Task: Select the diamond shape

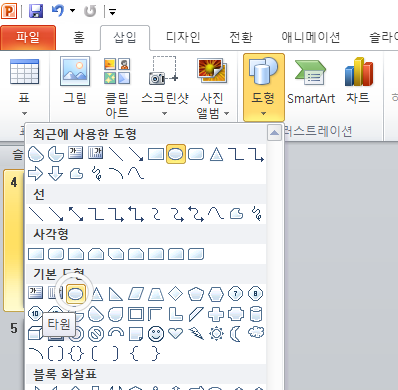Action: [x=176, y=294]
